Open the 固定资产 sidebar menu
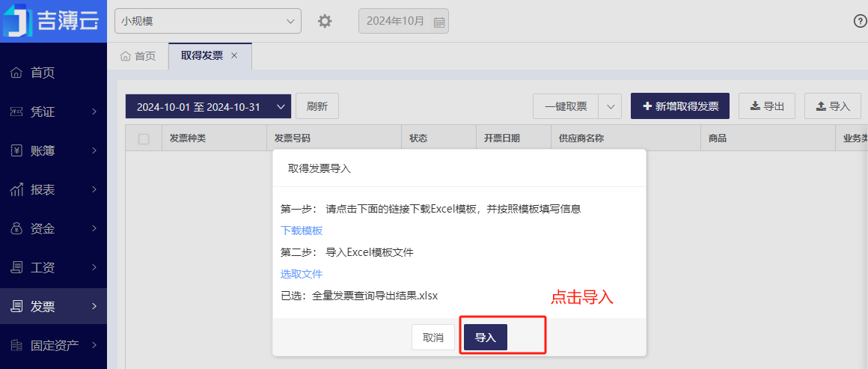The image size is (868, 369). tap(53, 345)
